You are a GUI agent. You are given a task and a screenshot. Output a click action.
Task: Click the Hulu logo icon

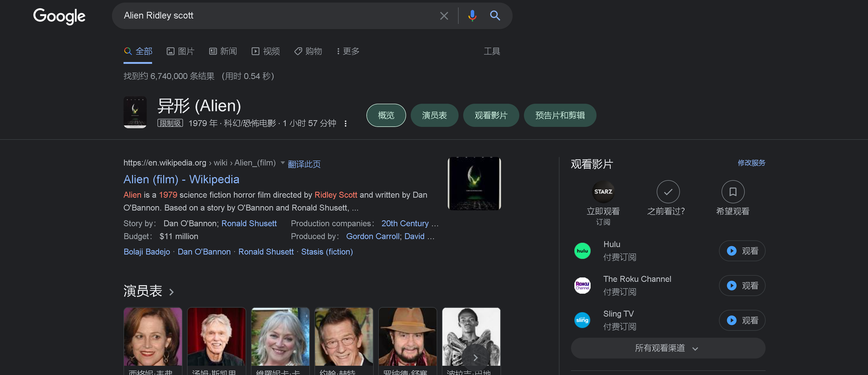pyautogui.click(x=582, y=251)
